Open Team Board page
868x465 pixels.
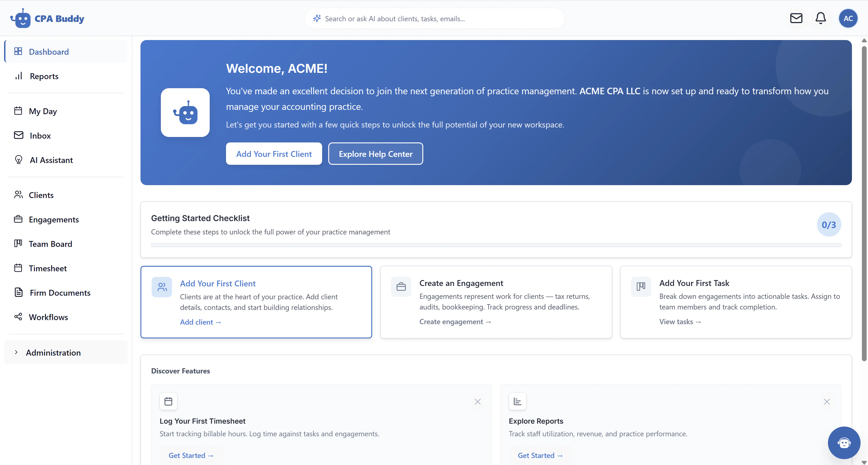click(x=66, y=244)
